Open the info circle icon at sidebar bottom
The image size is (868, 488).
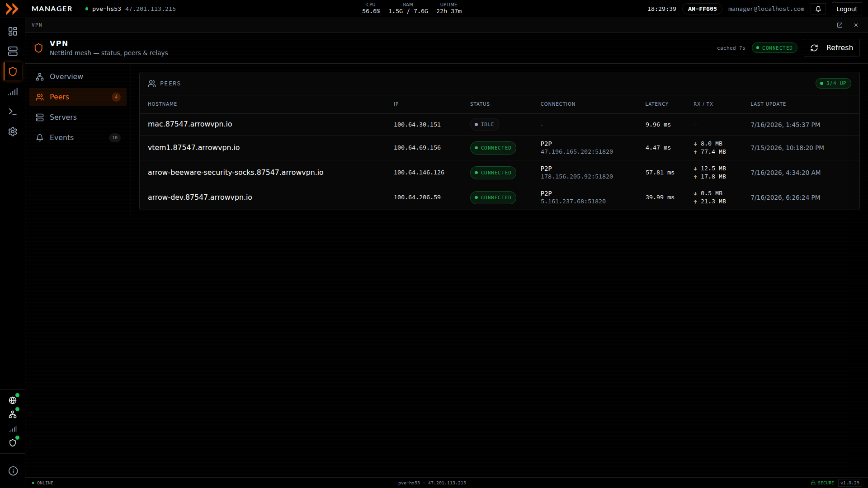click(x=13, y=471)
